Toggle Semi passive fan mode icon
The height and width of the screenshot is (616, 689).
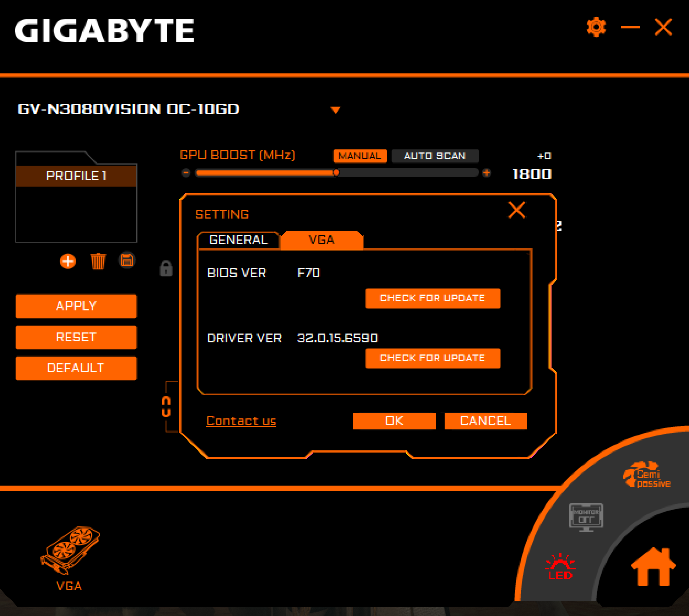647,475
